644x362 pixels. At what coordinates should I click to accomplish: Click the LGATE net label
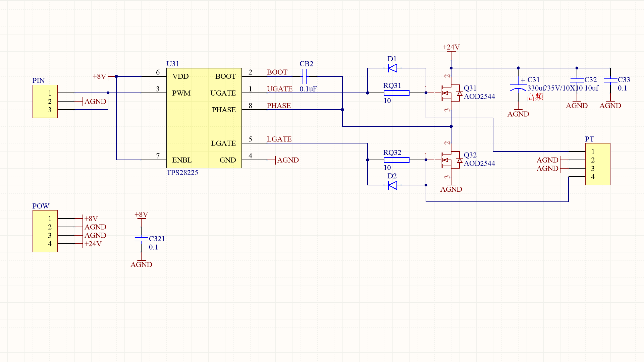click(x=279, y=139)
